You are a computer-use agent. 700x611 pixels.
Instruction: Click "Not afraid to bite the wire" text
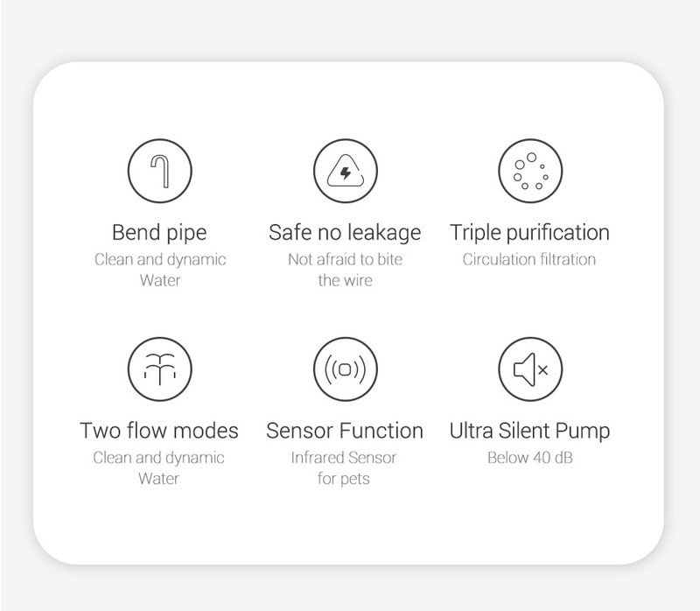345,270
